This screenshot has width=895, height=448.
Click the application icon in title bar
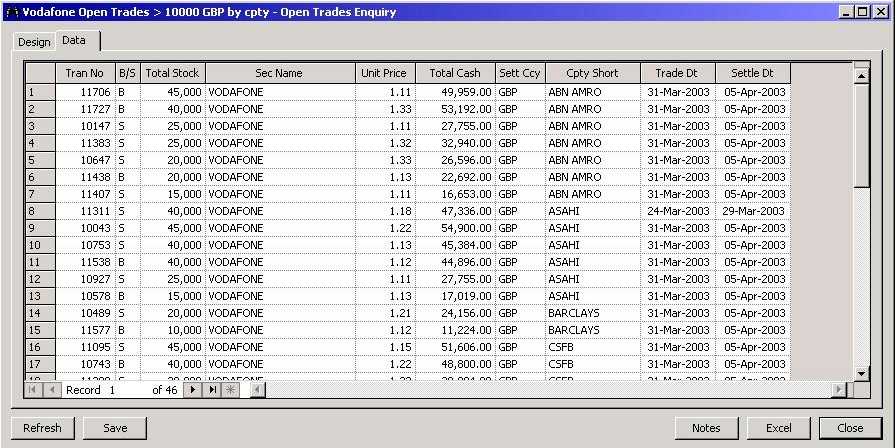12,12
